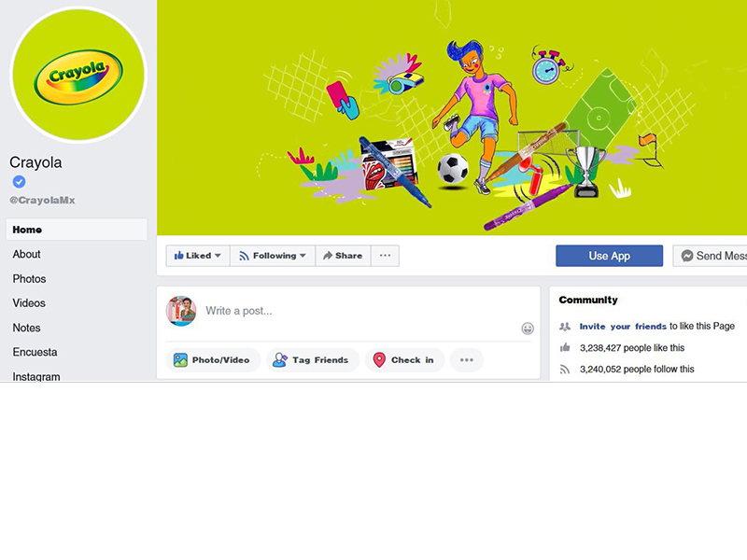
Task: Click the Share arrow button
Action: tap(343, 256)
